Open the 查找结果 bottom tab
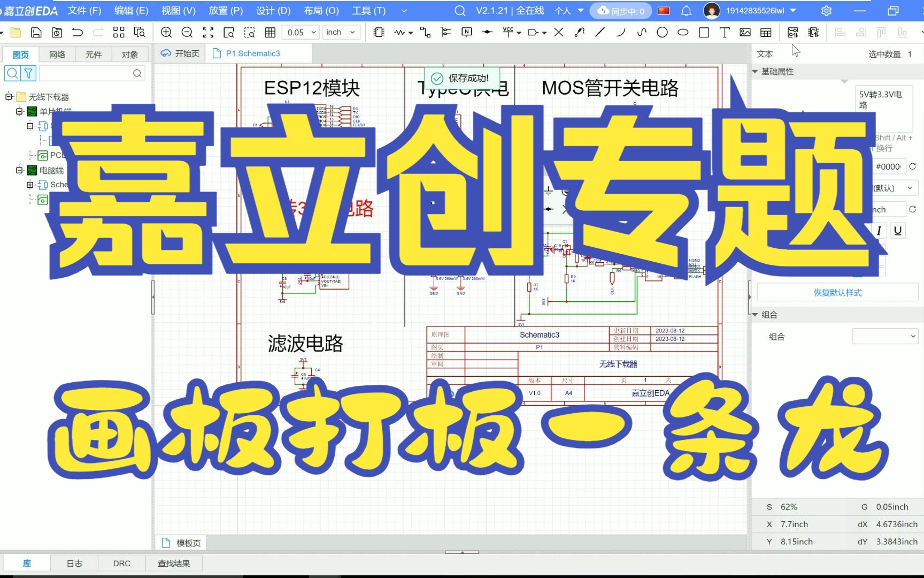The width and height of the screenshot is (924, 578). pos(174,564)
